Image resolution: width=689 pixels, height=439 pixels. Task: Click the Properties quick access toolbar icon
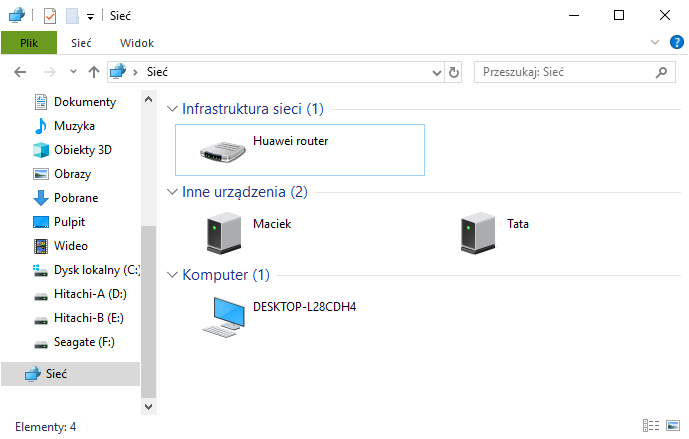50,16
